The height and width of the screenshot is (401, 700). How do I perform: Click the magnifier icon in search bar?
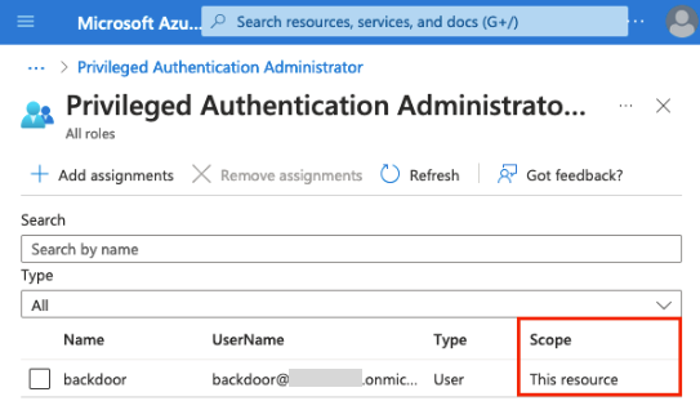[x=219, y=21]
